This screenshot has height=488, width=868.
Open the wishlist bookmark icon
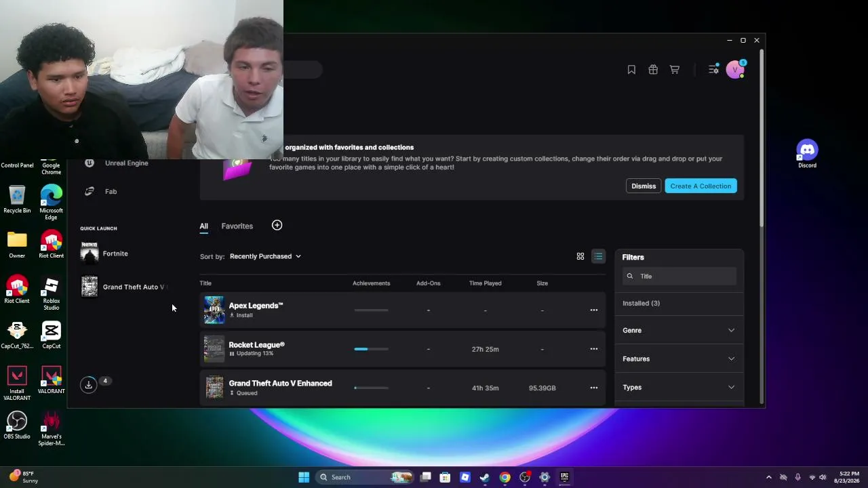click(631, 70)
